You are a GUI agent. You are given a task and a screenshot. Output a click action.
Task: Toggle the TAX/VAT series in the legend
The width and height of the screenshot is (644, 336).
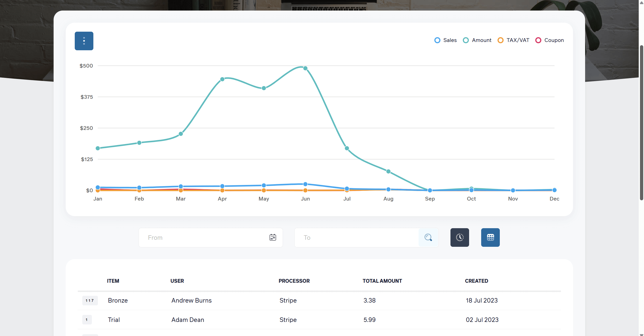coord(513,40)
